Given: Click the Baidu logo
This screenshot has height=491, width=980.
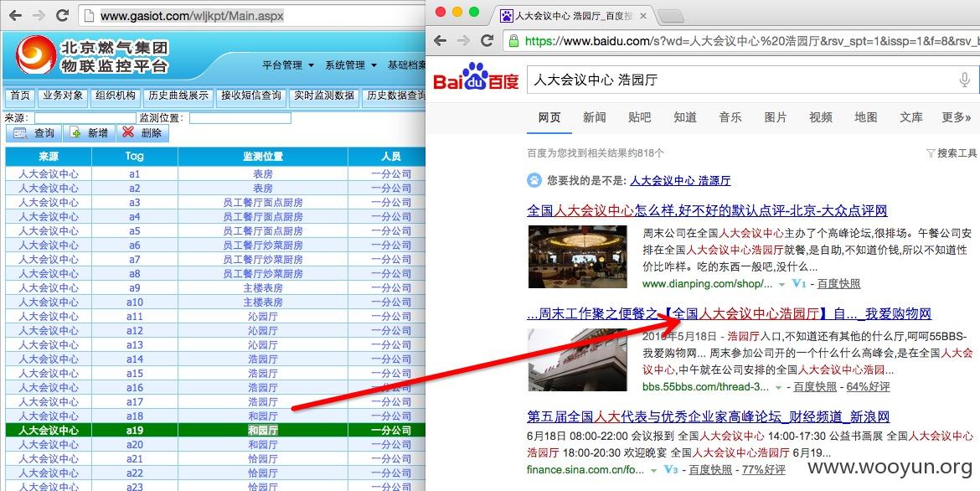Looking at the screenshot, I should pos(477,78).
